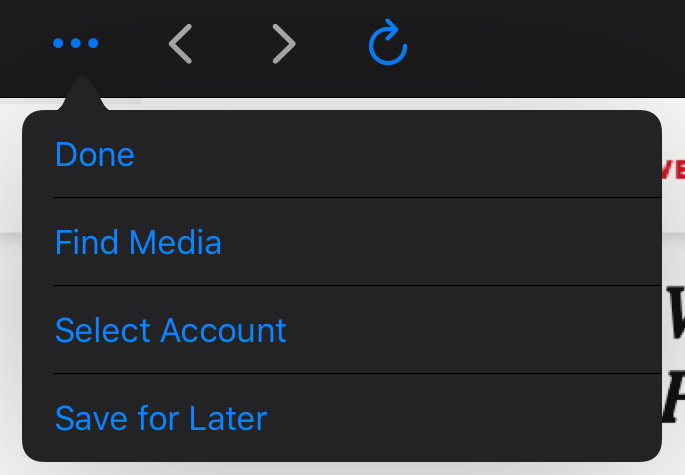The height and width of the screenshot is (475, 685).
Task: Close the popover via the blue ellipsis
Action: point(76,44)
